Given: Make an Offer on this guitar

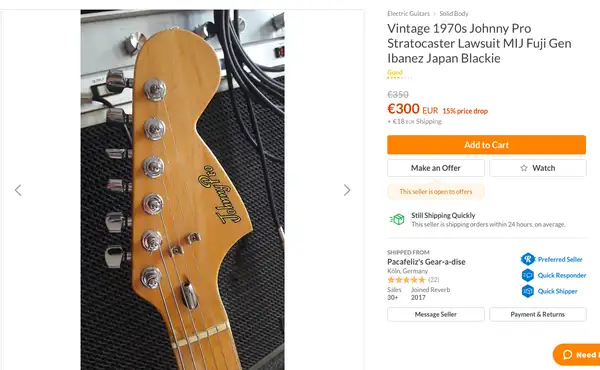Looking at the screenshot, I should click(x=436, y=168).
